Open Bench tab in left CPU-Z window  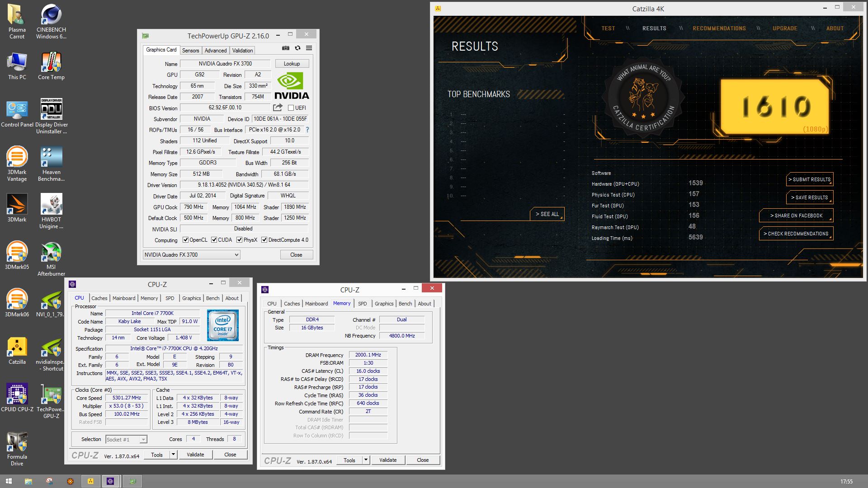point(212,298)
